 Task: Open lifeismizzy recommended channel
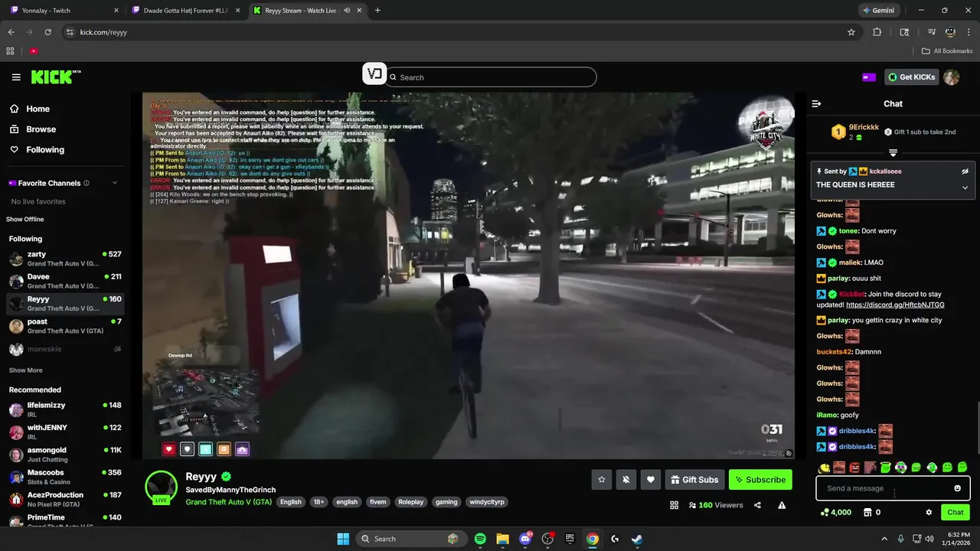pos(65,409)
